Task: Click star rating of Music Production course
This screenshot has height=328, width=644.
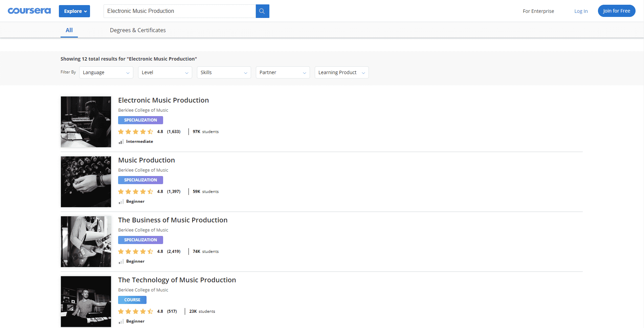Action: 136,192
